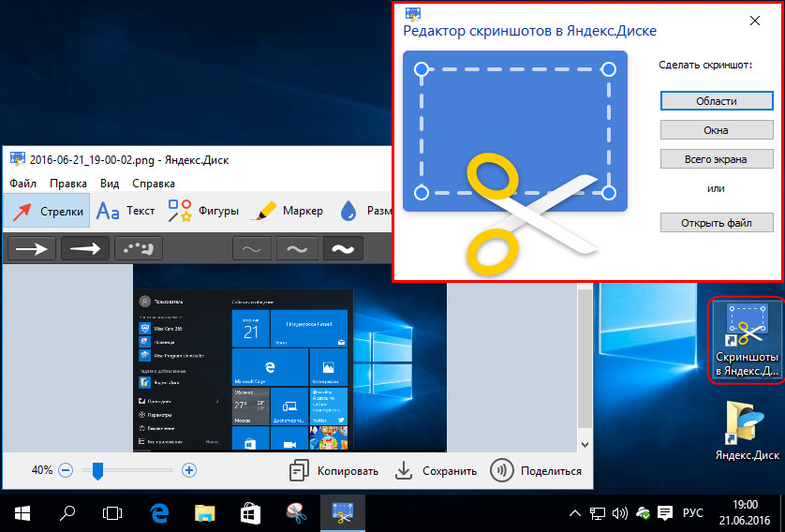Select the thick line thickness
The image size is (785, 532).
tap(344, 249)
